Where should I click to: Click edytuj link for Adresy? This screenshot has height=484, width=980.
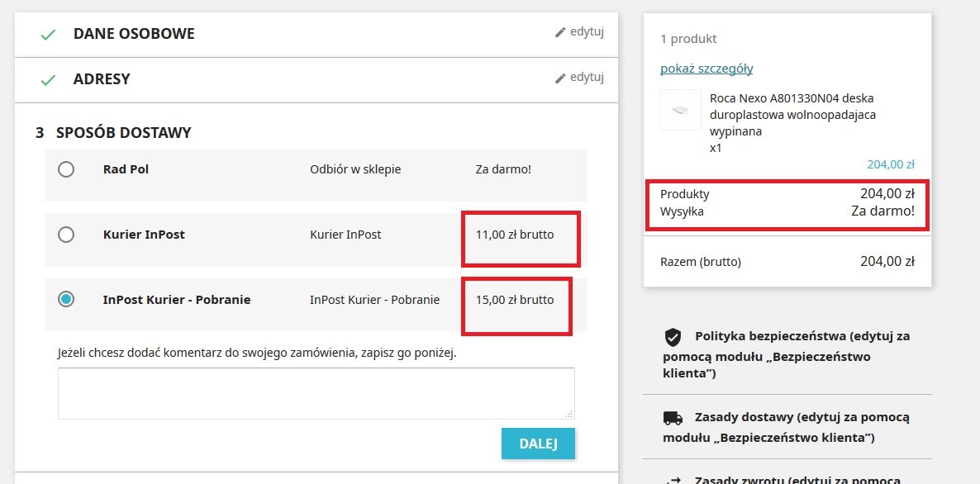(587, 78)
